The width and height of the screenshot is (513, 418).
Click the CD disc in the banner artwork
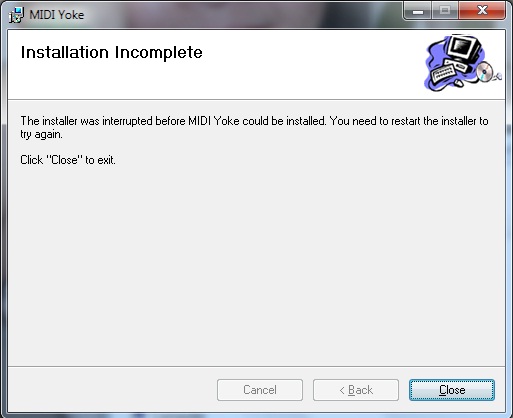click(484, 71)
